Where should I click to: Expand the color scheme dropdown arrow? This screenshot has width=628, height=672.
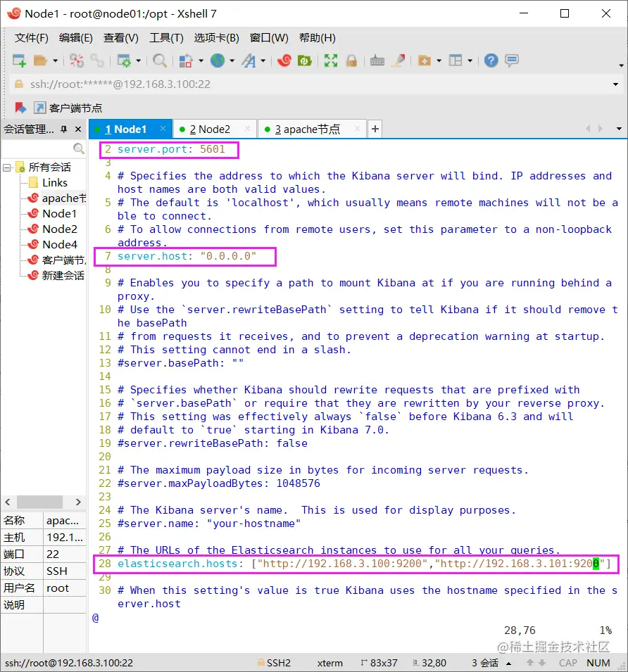201,61
